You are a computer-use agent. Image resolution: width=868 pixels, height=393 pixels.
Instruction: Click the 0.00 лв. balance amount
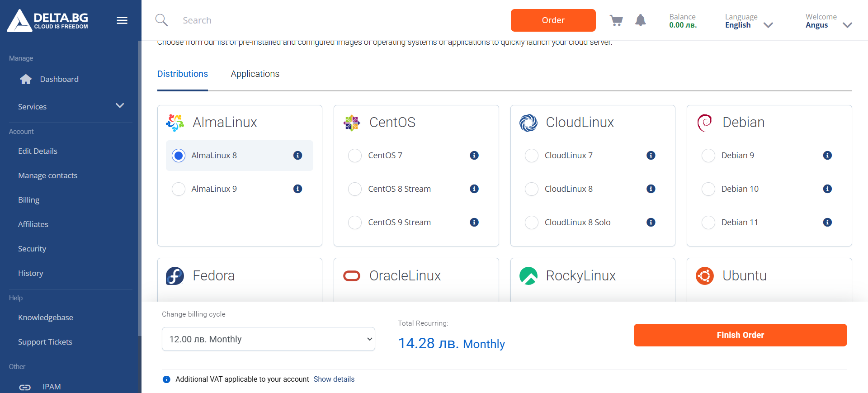[x=683, y=25]
